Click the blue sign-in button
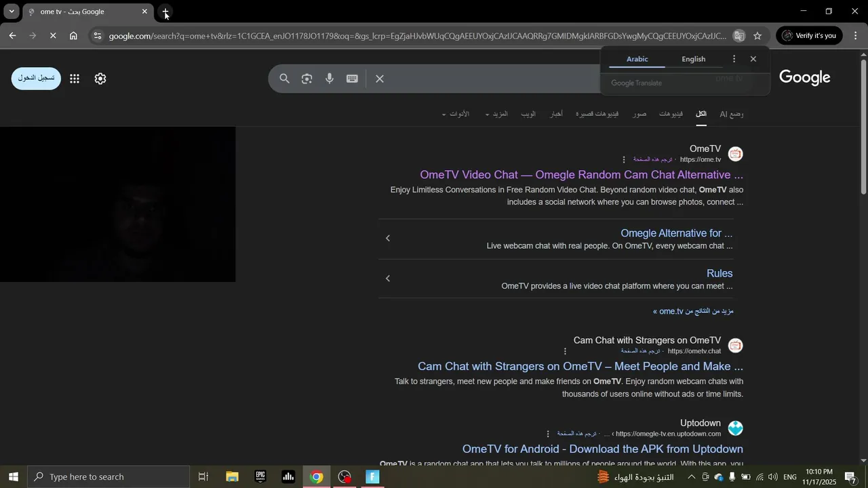868x488 pixels. coord(36,79)
